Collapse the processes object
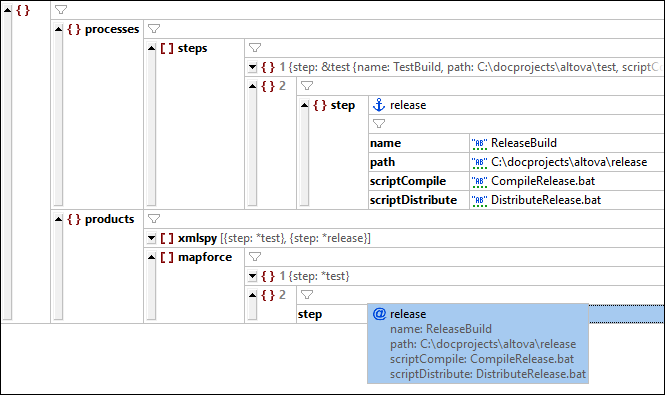The width and height of the screenshot is (665, 395). tap(59, 29)
